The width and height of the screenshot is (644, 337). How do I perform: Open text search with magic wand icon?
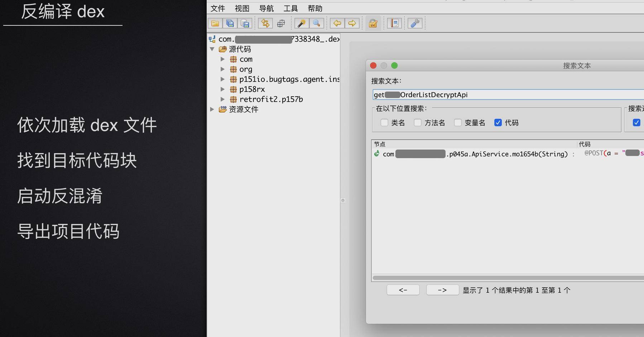tap(302, 24)
